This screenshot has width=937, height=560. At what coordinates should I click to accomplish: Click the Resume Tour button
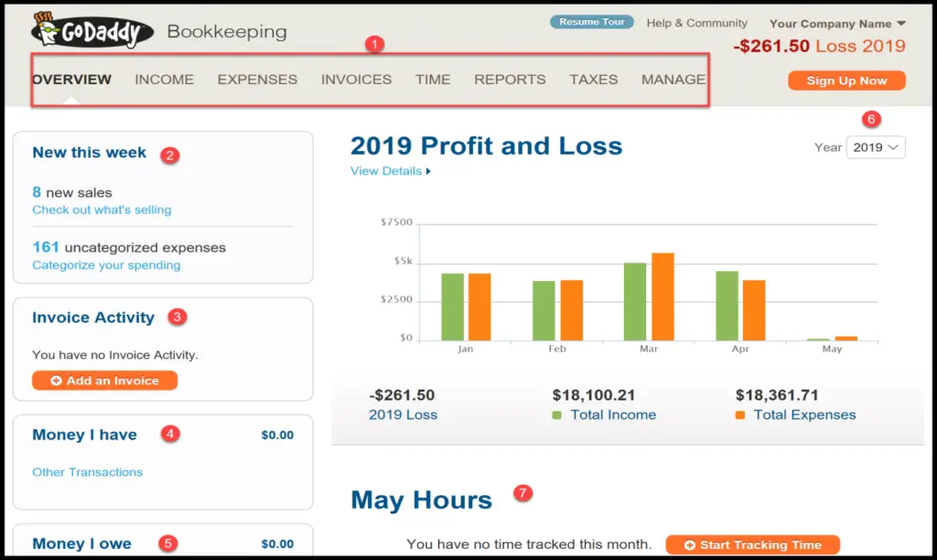coord(592,22)
